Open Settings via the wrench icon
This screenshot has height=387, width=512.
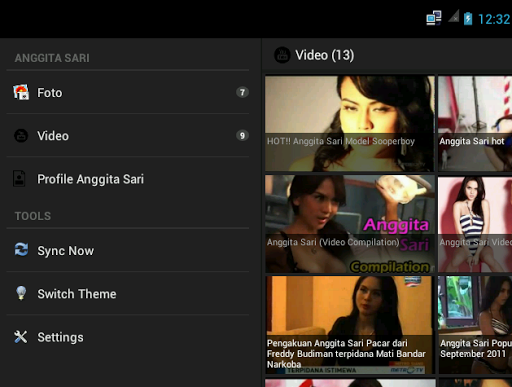click(x=21, y=337)
